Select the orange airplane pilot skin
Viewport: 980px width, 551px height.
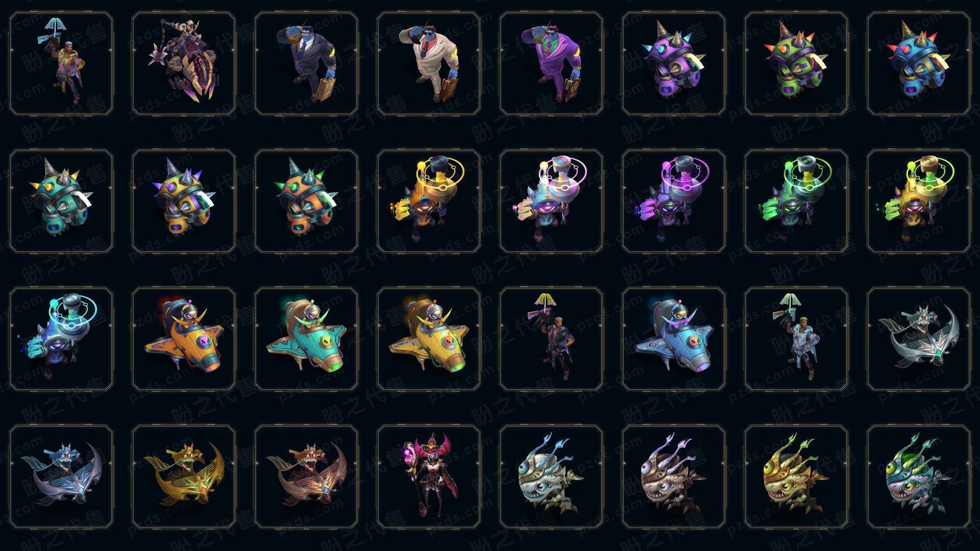(183, 338)
